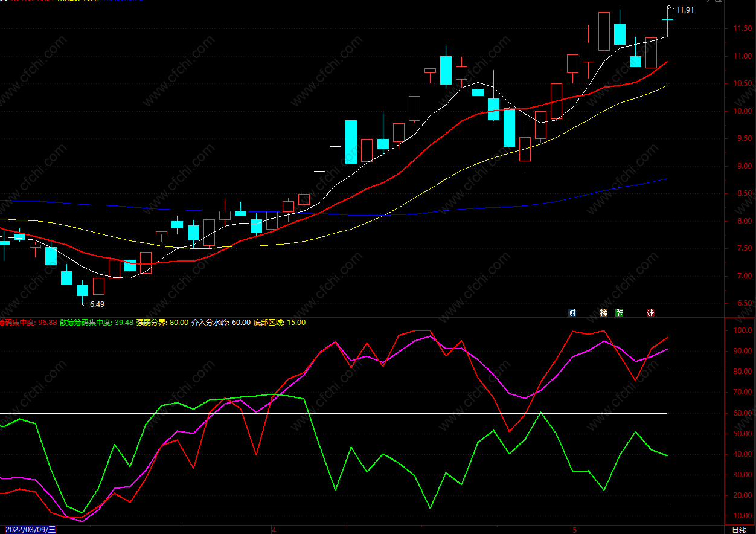Click the 榜 ranking marker icon
Screen dimensions: 756x534
coord(603,312)
